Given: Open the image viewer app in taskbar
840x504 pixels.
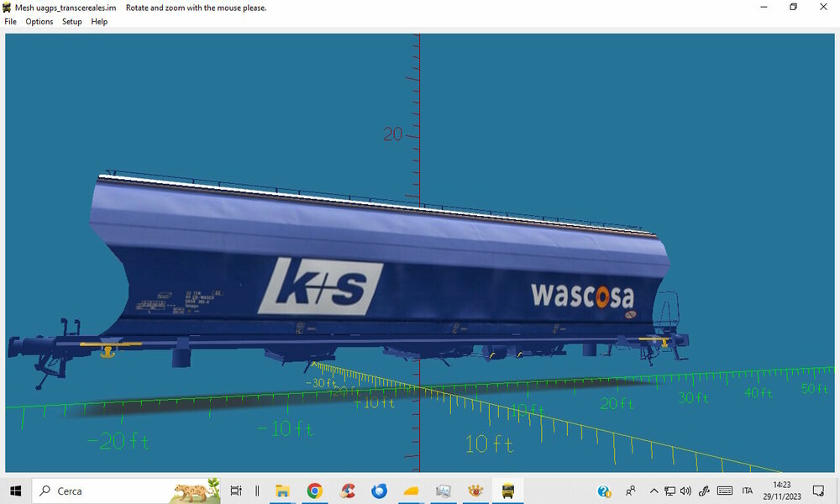Looking at the screenshot, I should (443, 491).
